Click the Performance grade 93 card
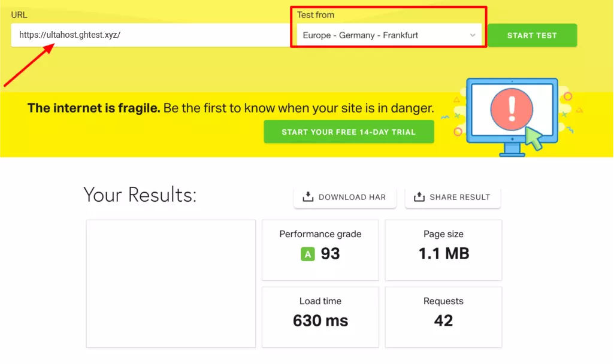The image size is (614, 364). 320,250
